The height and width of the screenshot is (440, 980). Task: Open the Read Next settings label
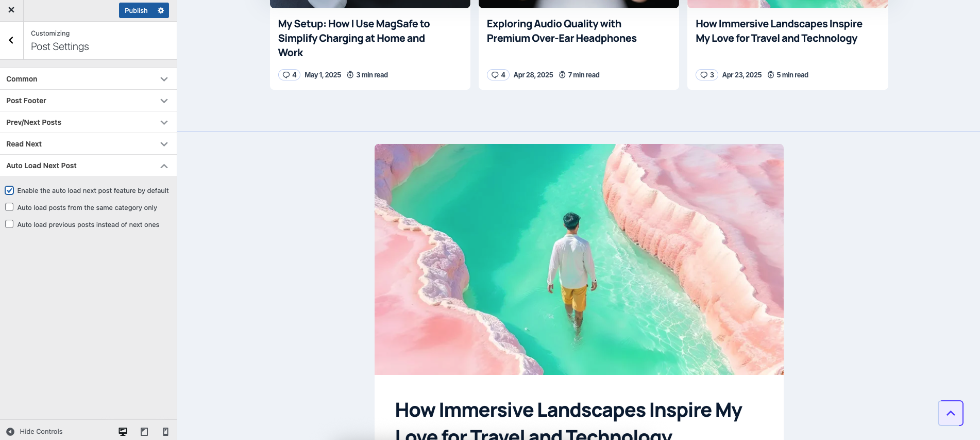(24, 144)
